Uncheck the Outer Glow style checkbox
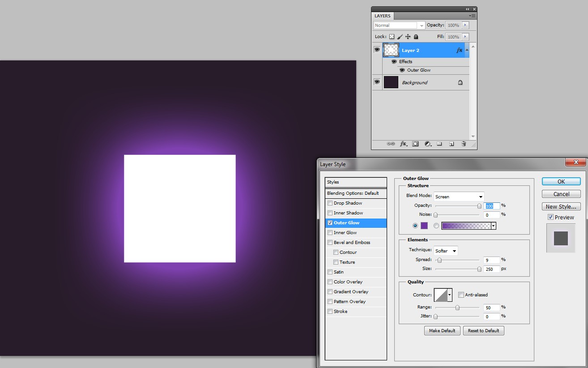Screen dimensions: 588x368 point(330,223)
